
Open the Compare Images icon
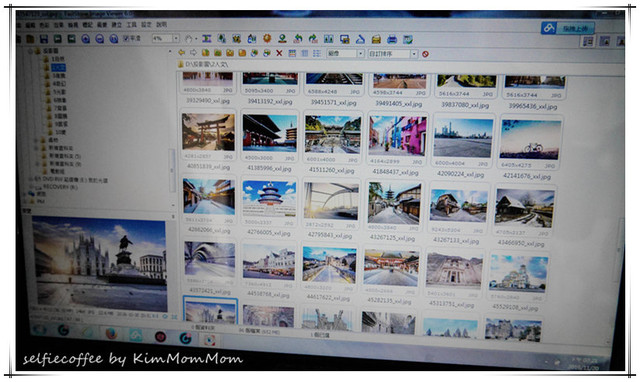click(329, 39)
